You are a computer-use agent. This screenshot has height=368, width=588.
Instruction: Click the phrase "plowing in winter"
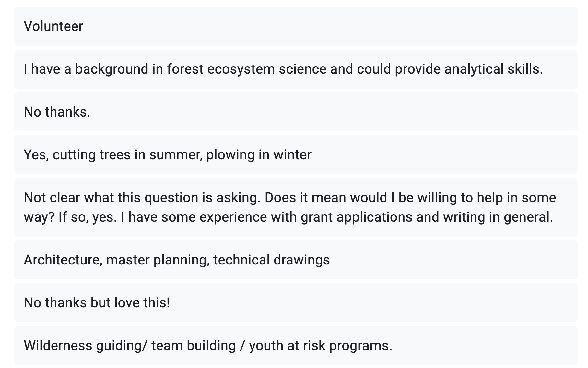(259, 155)
